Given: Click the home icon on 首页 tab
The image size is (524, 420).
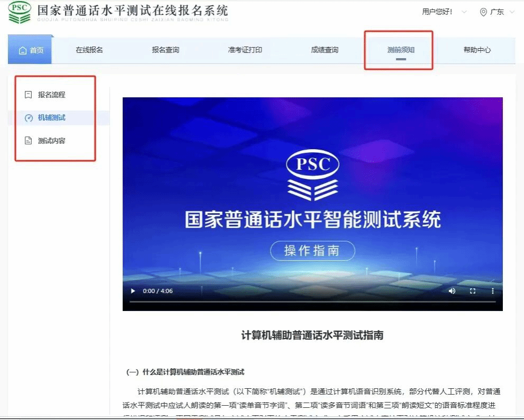Looking at the screenshot, I should tap(22, 50).
